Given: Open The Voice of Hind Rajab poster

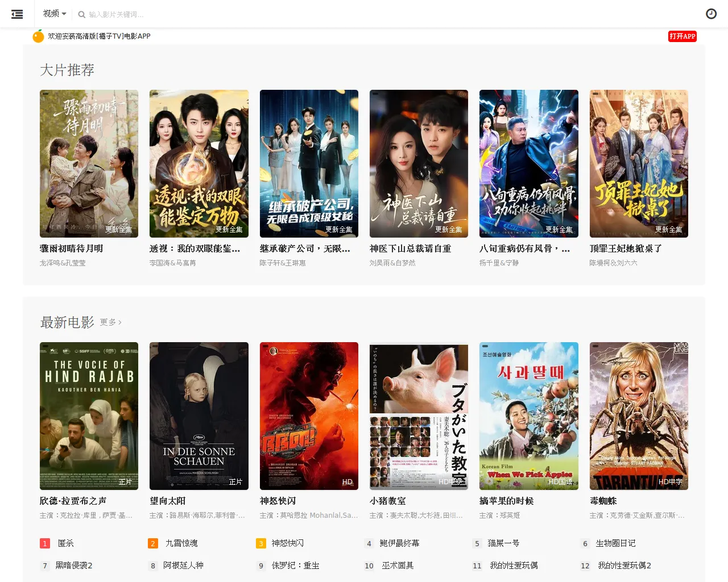Looking at the screenshot, I should pos(89,416).
